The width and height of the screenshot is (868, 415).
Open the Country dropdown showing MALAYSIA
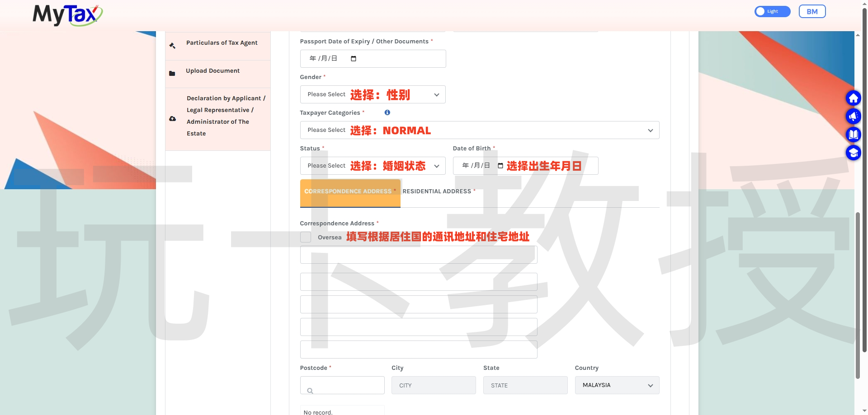pyautogui.click(x=617, y=385)
